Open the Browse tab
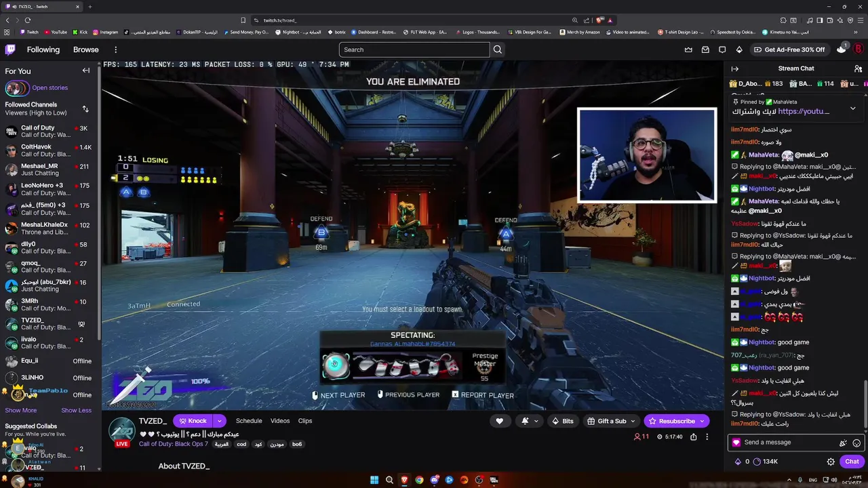The image size is (868, 488). [86, 49]
